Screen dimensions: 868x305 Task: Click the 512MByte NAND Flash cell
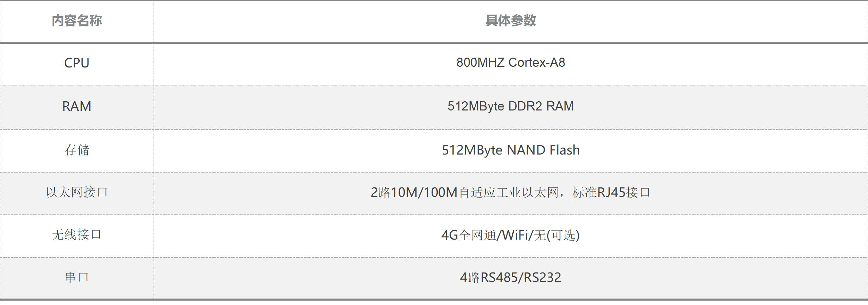[511, 150]
